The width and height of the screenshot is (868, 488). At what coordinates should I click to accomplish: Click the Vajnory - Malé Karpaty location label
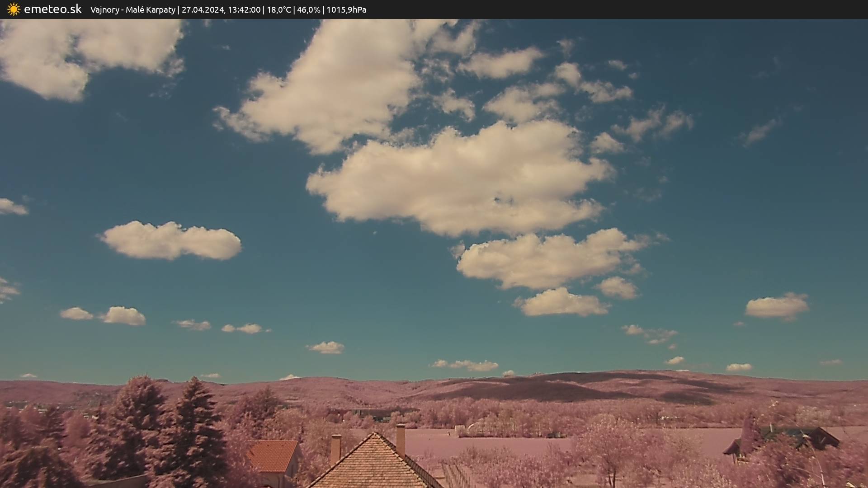click(132, 10)
